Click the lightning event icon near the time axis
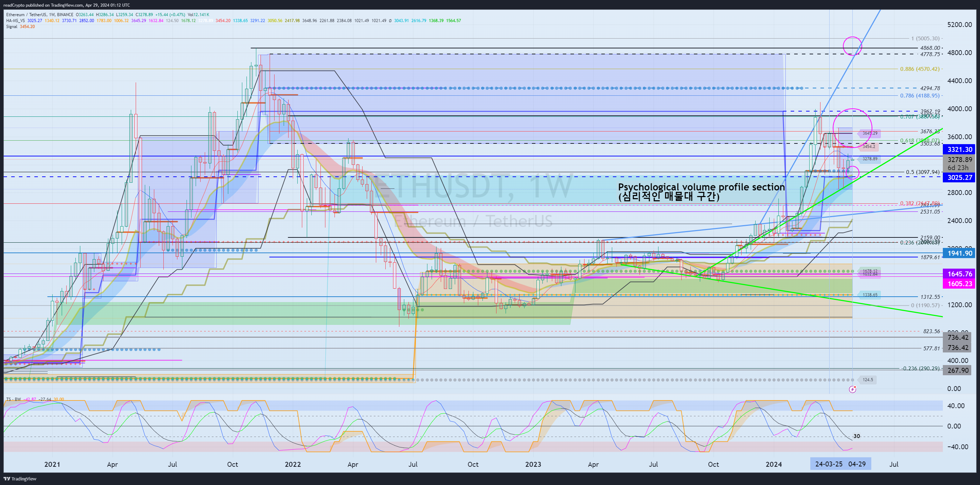The width and height of the screenshot is (980, 485). (x=853, y=389)
